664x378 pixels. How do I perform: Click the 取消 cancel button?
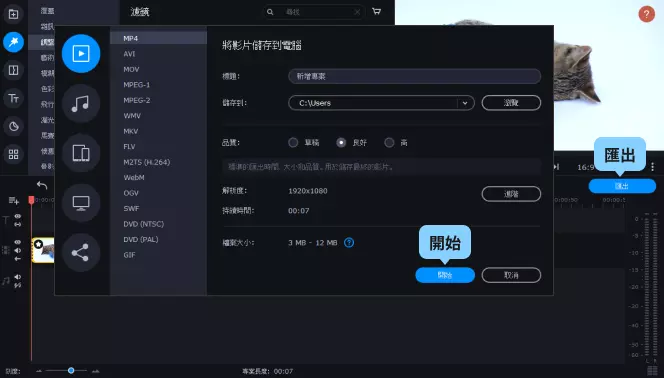[x=511, y=275]
